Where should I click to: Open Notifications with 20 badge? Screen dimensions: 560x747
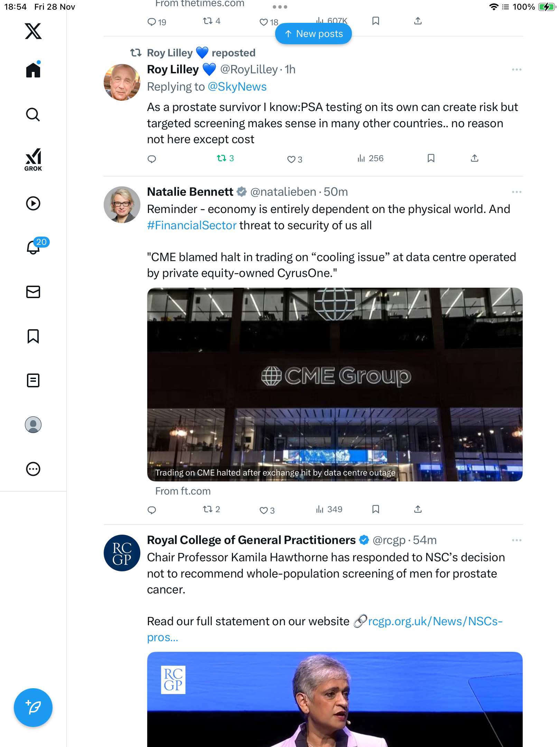click(34, 247)
